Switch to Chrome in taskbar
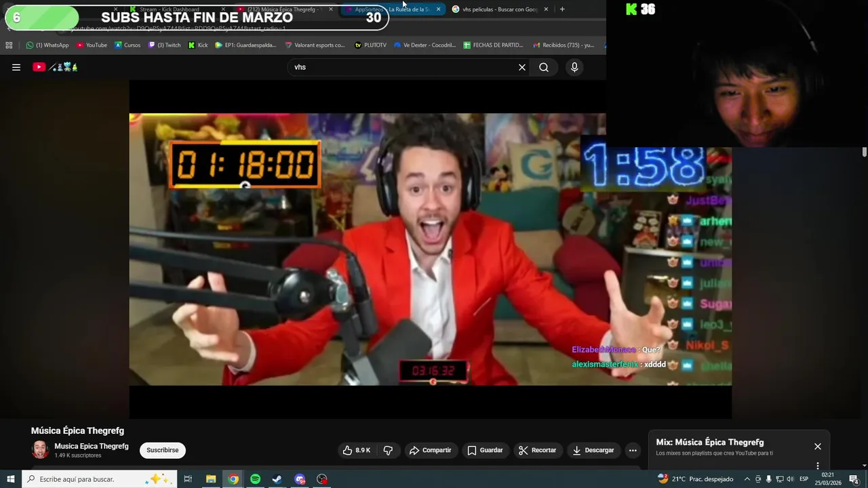This screenshot has height=488, width=868. click(233, 479)
